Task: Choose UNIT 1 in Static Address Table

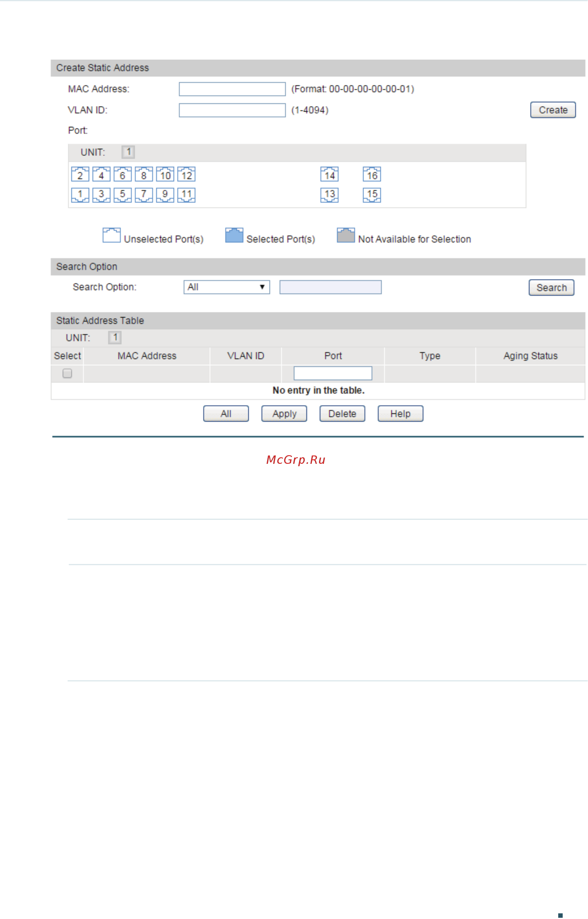Action: (115, 337)
